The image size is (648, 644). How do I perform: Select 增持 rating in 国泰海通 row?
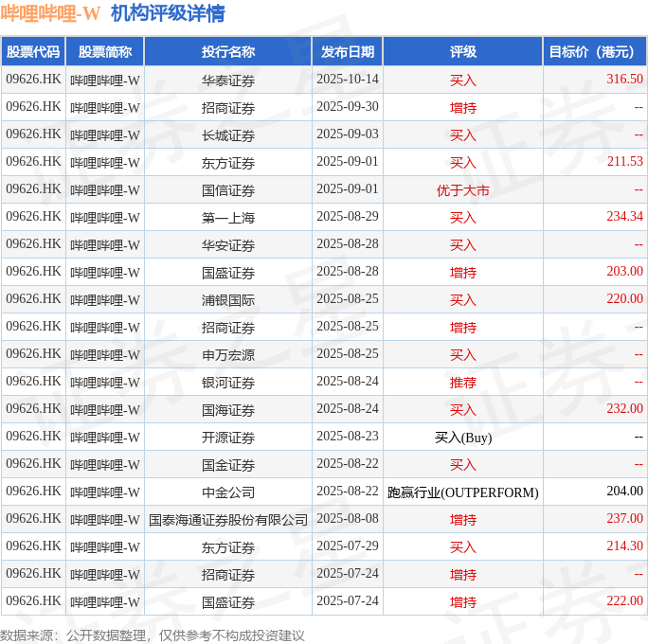point(463,519)
